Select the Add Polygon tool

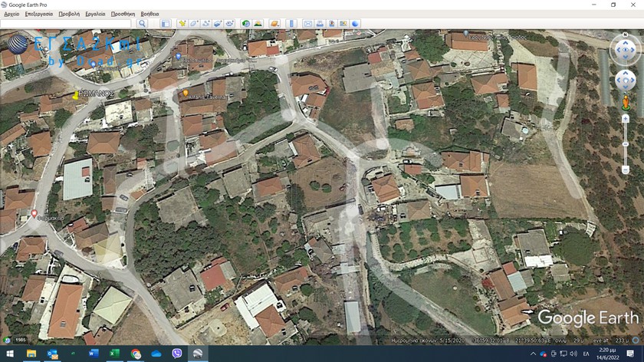pyautogui.click(x=194, y=24)
